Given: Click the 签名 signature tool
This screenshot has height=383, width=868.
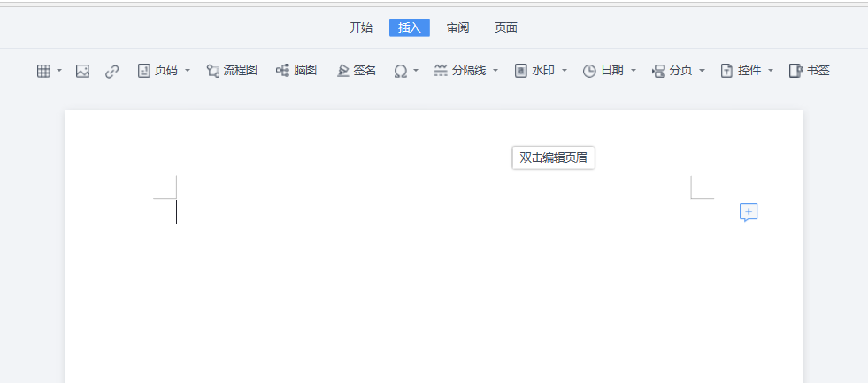Looking at the screenshot, I should (357, 71).
